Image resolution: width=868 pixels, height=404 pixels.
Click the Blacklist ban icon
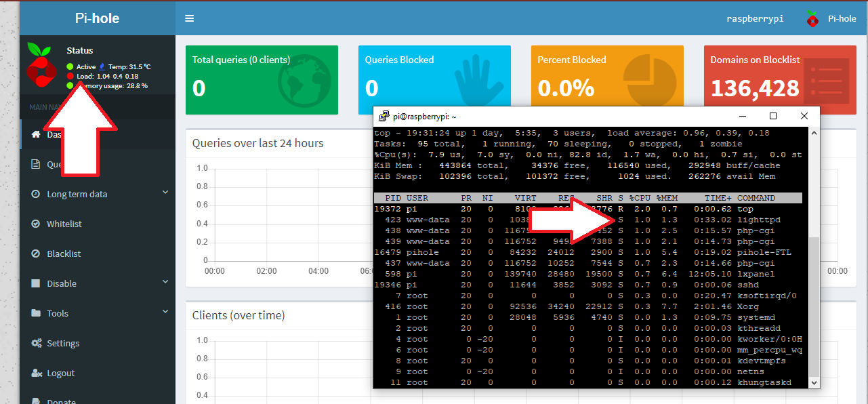pos(36,254)
